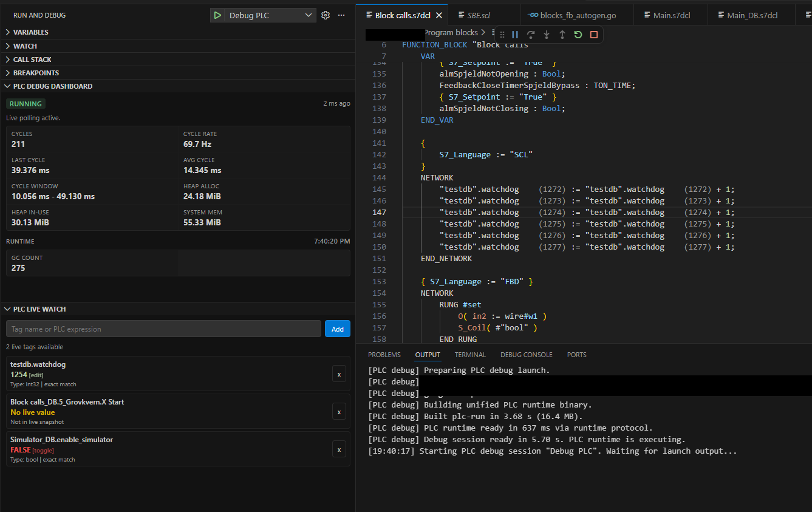Click the RUNNING status badge
This screenshot has height=512, width=812.
click(x=26, y=104)
